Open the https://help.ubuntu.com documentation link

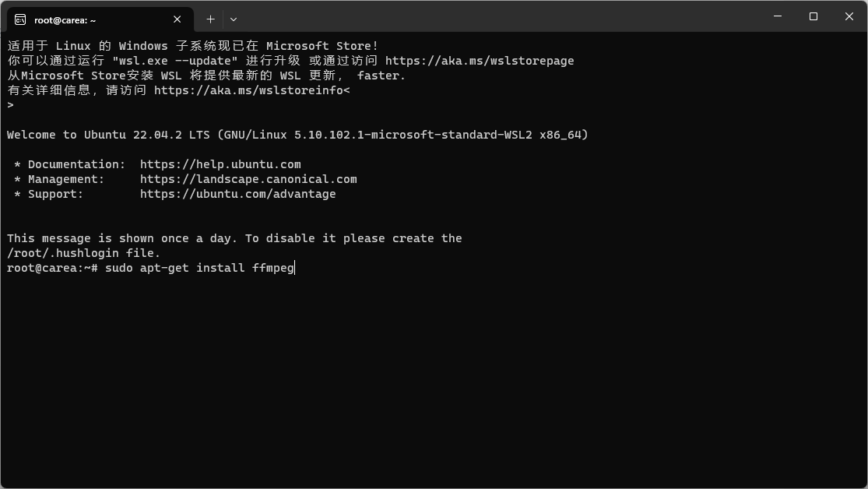220,164
